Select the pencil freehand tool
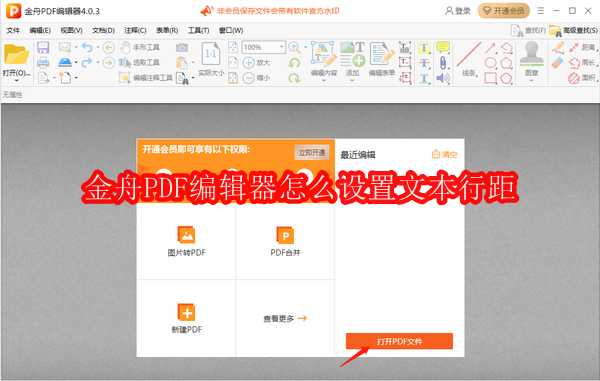This screenshot has height=381, width=600. 558,47
